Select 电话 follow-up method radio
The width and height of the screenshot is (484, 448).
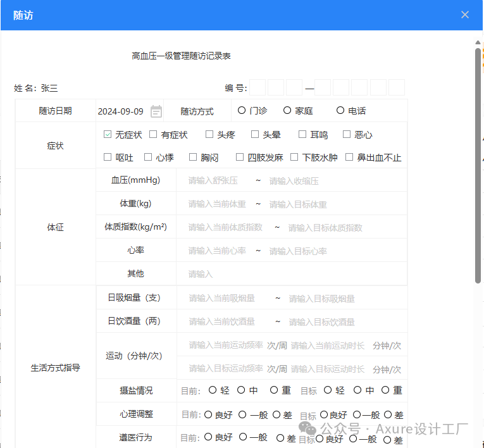[x=340, y=110]
